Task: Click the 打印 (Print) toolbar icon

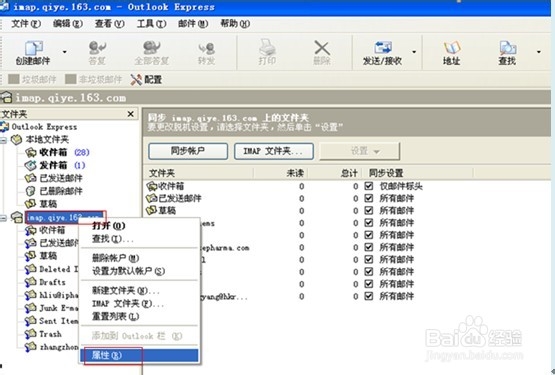Action: click(267, 52)
